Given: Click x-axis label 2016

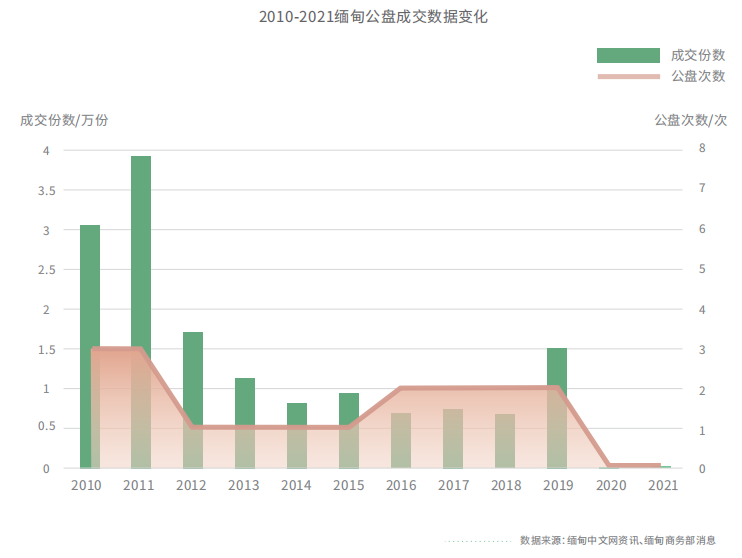Looking at the screenshot, I should pyautogui.click(x=401, y=486).
